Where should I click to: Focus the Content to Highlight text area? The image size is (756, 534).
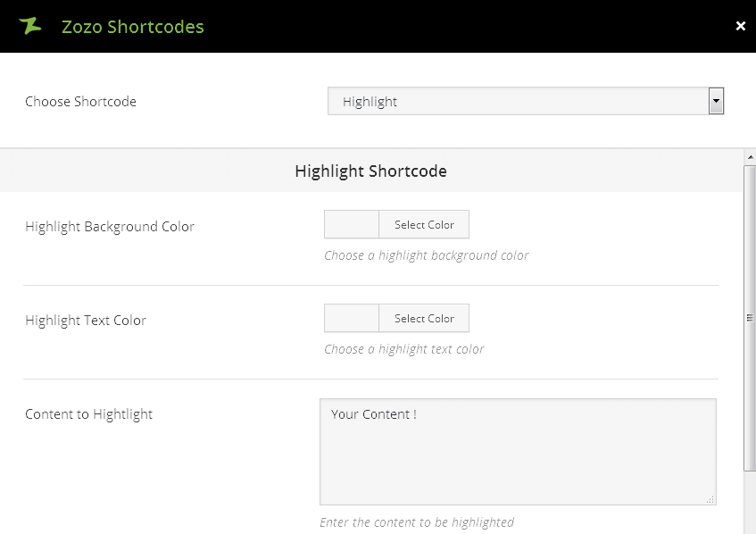click(518, 451)
